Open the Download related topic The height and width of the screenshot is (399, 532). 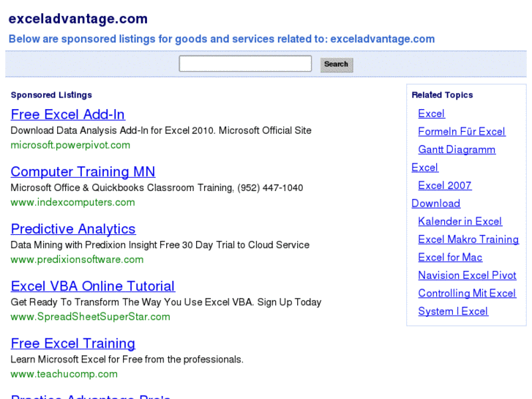tap(435, 204)
